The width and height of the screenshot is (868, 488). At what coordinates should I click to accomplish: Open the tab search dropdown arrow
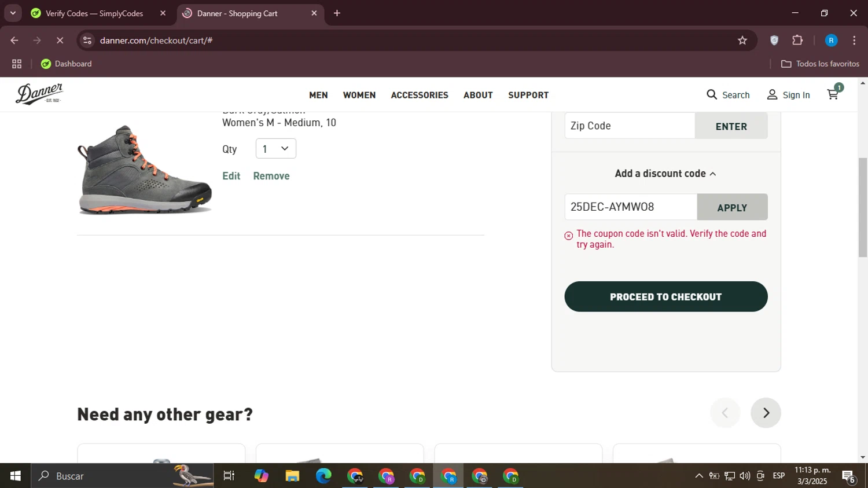pos(13,13)
